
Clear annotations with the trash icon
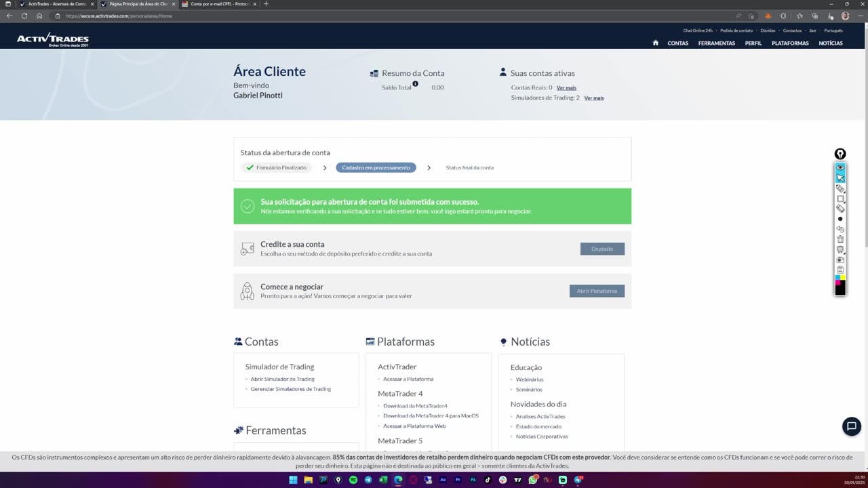[840, 239]
